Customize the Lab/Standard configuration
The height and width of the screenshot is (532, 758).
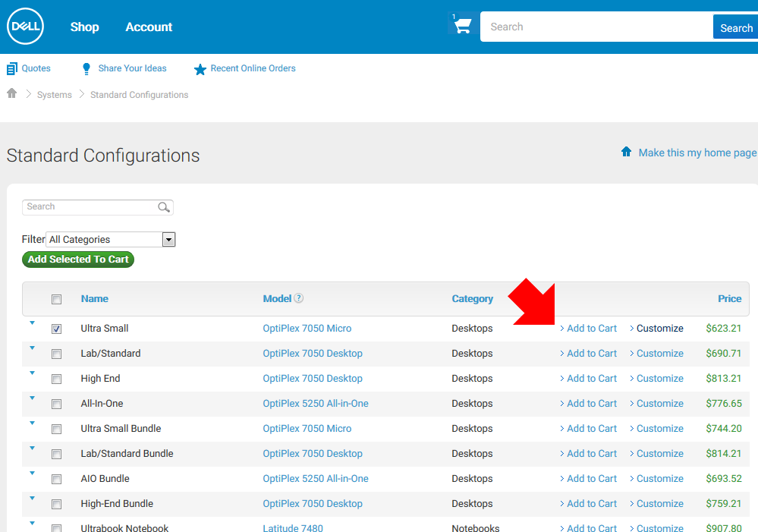(659, 354)
